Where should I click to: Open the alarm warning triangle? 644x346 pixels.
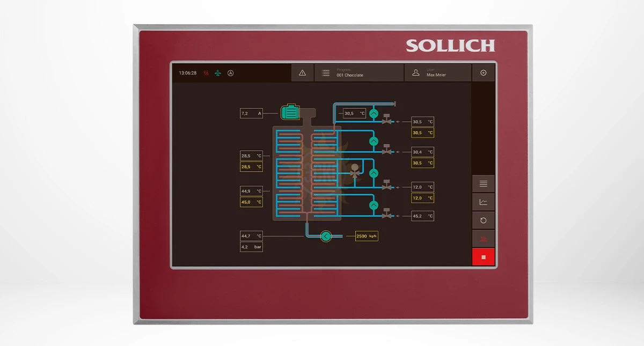tap(302, 73)
